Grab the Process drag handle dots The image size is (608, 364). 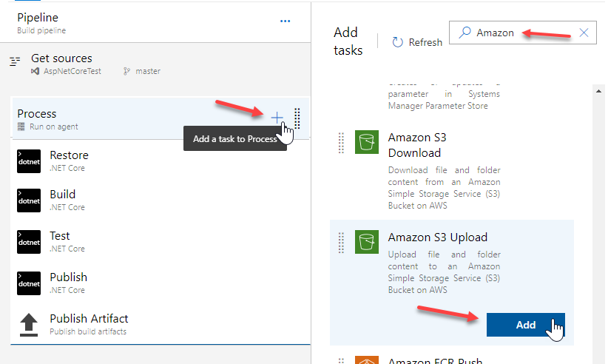tap(297, 118)
